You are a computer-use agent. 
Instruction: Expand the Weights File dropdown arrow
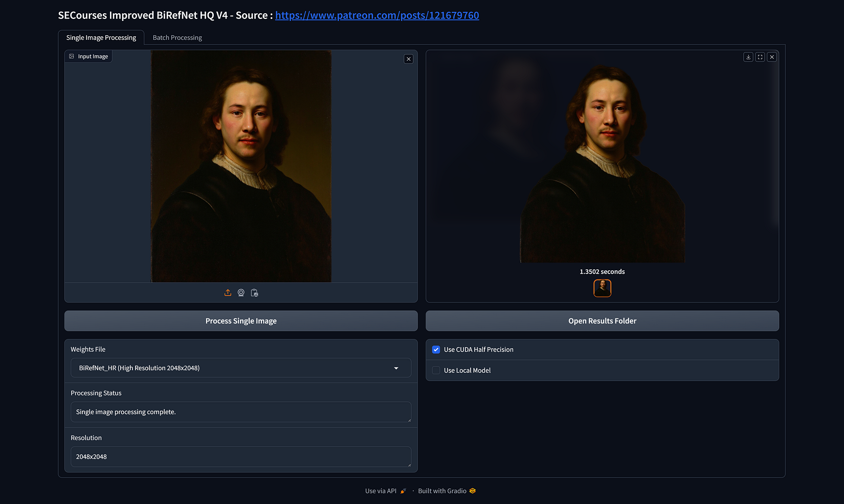pyautogui.click(x=396, y=368)
